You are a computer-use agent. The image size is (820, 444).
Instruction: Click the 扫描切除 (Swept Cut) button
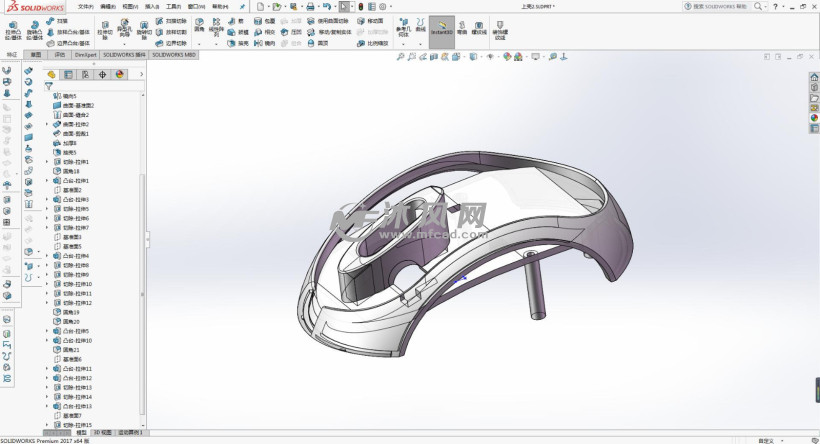point(172,21)
